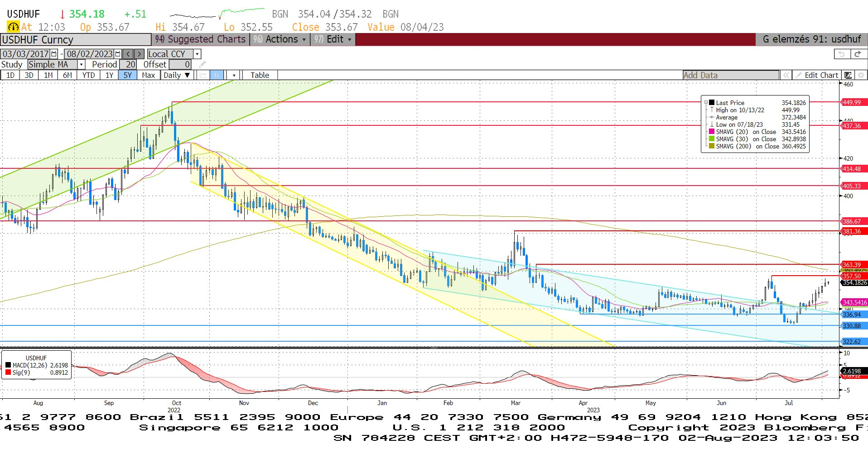Open the Edit menu

333,39
